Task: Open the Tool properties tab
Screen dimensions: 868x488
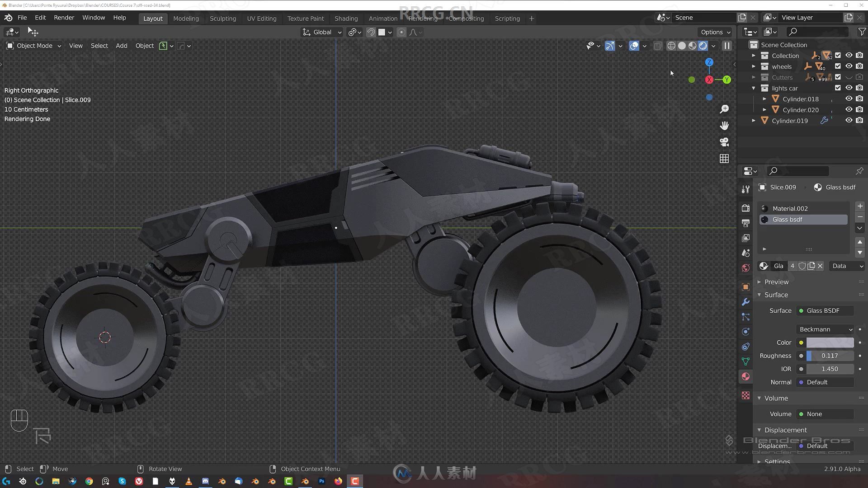Action: [x=745, y=189]
